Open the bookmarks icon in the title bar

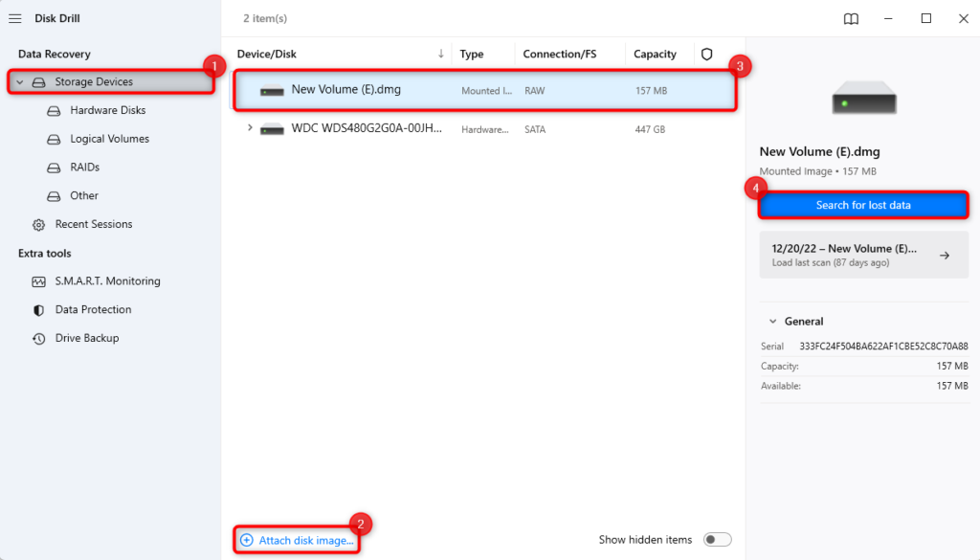pos(851,18)
